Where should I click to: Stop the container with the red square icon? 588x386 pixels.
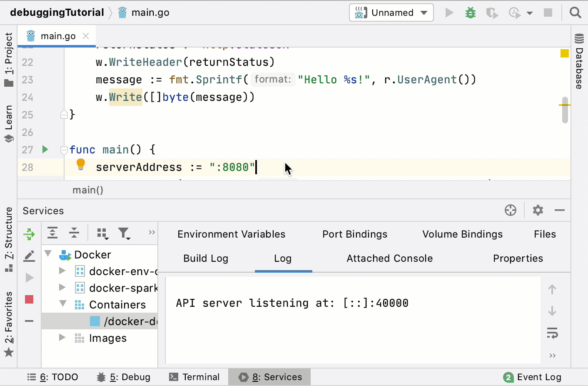tap(29, 299)
